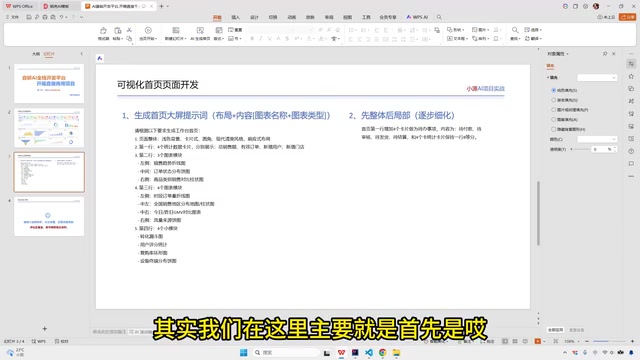Open the Select dropdown in ribbon

[x=533, y=30]
